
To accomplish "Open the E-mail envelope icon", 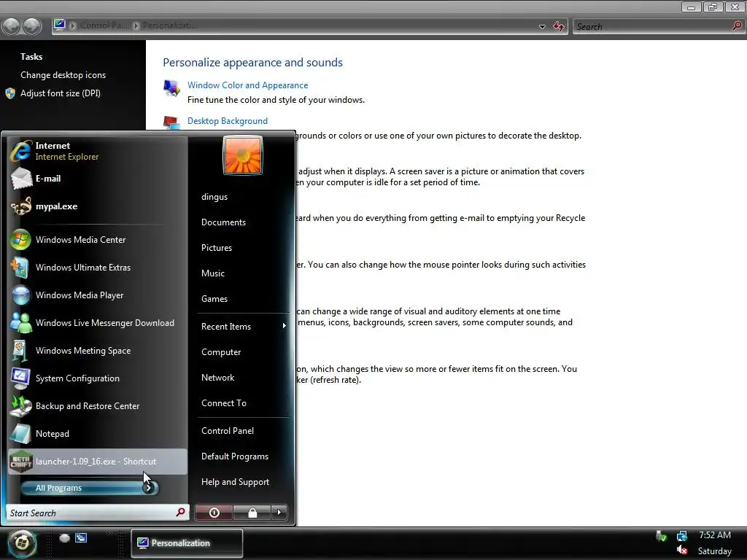I will 21,179.
